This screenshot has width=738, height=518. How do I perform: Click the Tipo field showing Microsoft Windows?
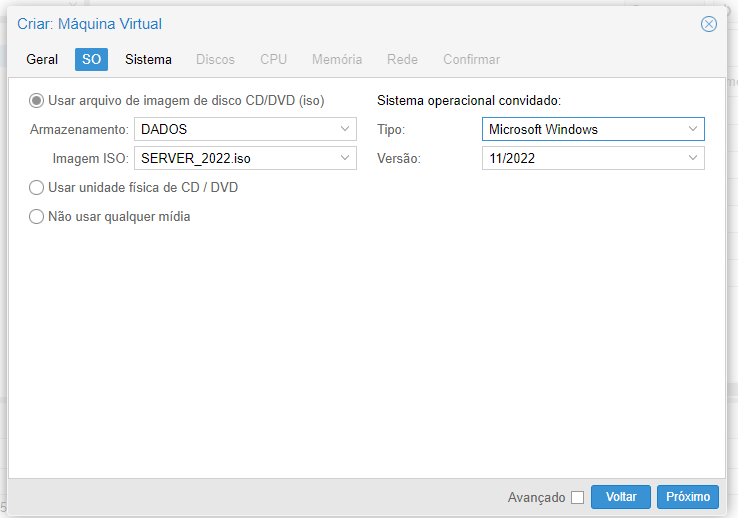point(593,129)
